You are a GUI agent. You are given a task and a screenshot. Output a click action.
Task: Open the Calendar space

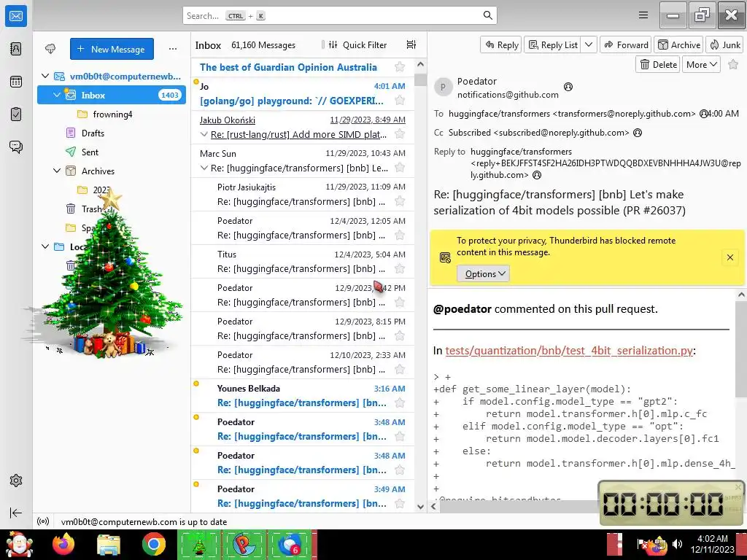click(x=16, y=82)
